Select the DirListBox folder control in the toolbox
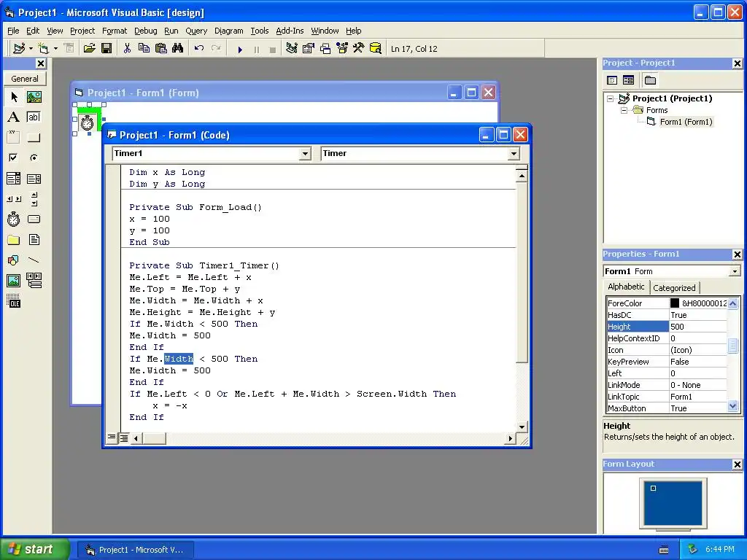Viewport: 747px width, 560px height. (x=14, y=239)
